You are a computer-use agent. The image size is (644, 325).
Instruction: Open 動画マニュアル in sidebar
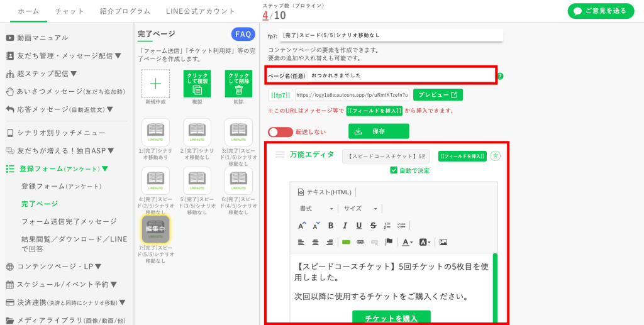[37, 38]
